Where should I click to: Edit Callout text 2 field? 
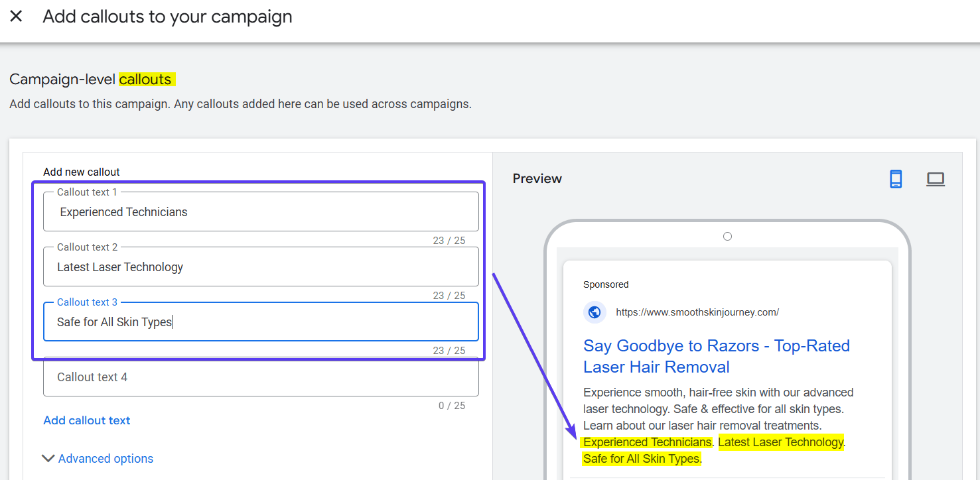(x=261, y=267)
